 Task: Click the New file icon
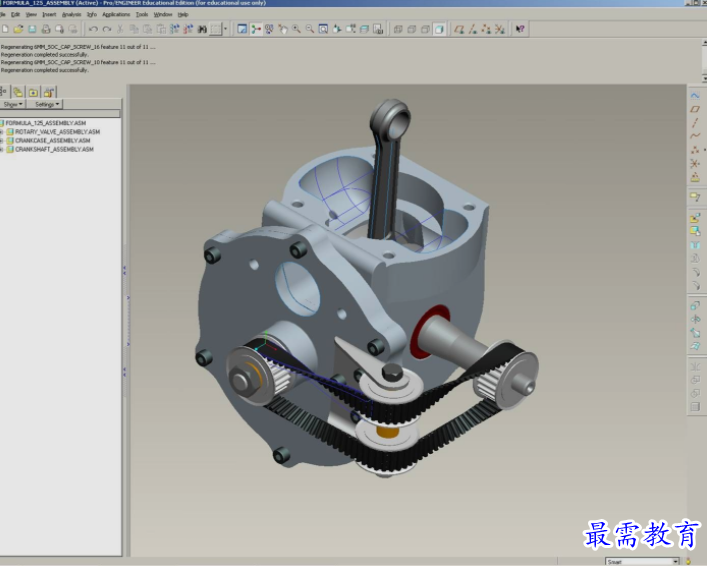click(5, 29)
